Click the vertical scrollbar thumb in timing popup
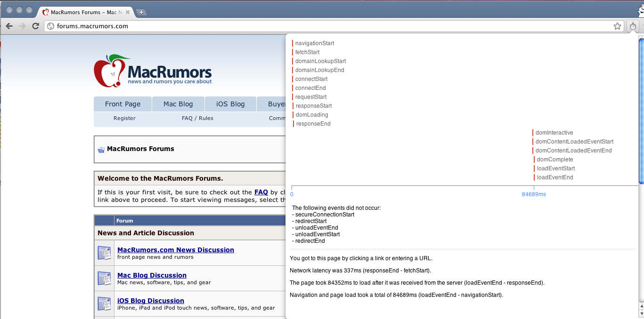The width and height of the screenshot is (644, 319). pos(641,111)
